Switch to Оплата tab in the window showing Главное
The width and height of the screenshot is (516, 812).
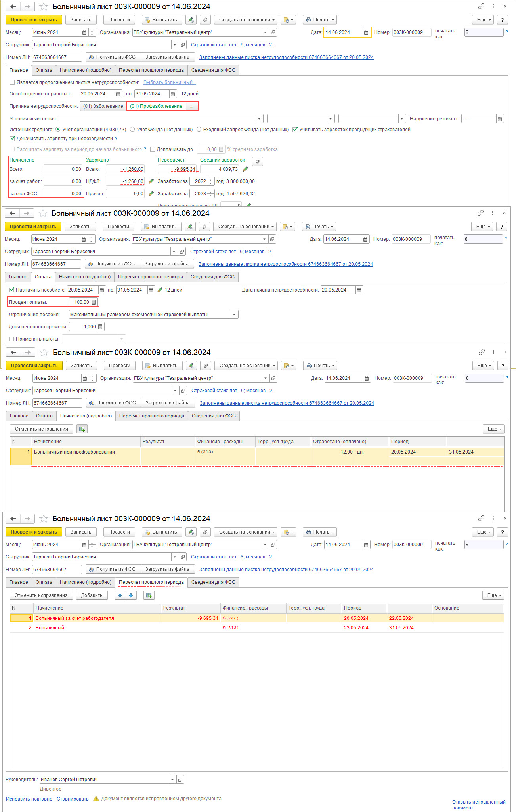coord(44,70)
